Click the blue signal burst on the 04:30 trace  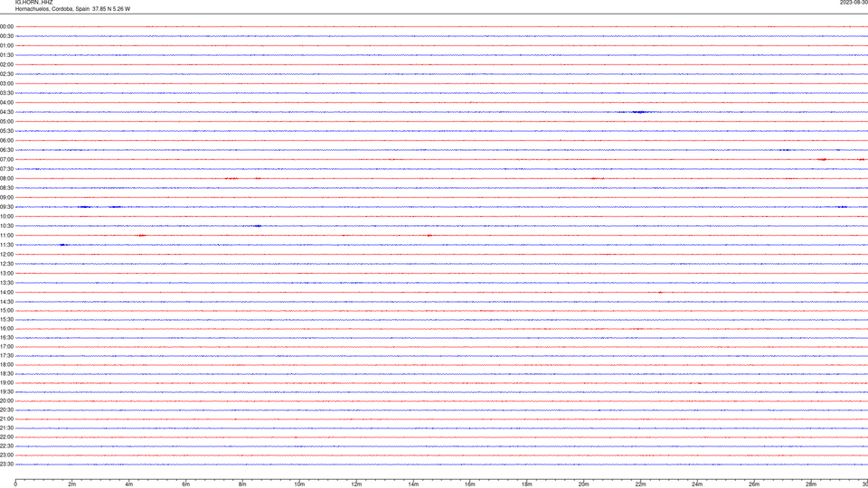tap(640, 112)
